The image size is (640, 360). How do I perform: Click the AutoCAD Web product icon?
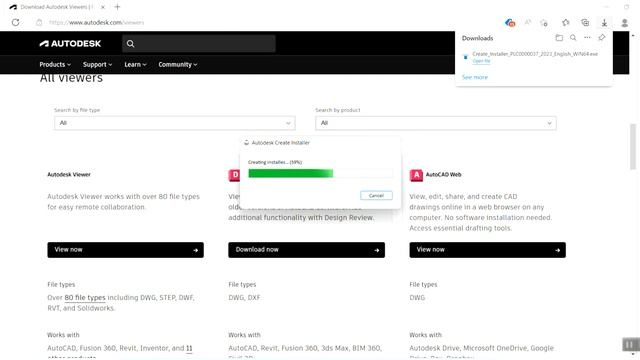(416, 175)
